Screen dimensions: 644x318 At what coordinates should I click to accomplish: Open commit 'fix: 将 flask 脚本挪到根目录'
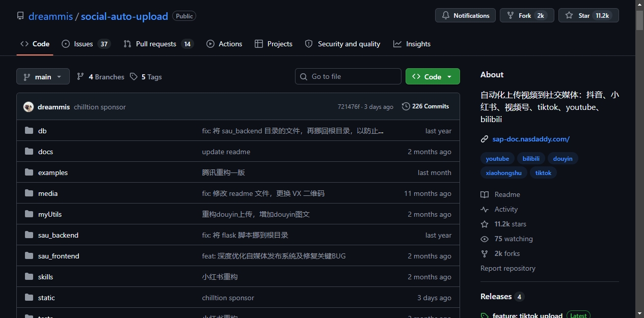tap(245, 235)
